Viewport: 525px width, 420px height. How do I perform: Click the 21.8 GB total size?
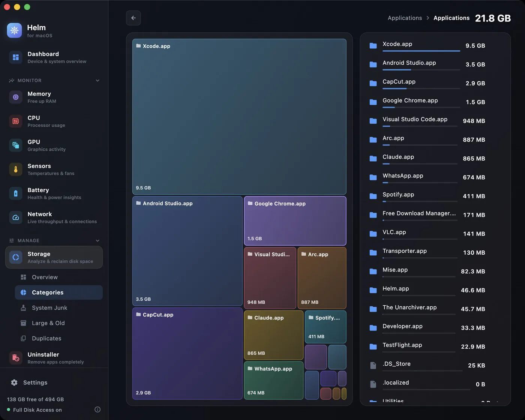(493, 18)
